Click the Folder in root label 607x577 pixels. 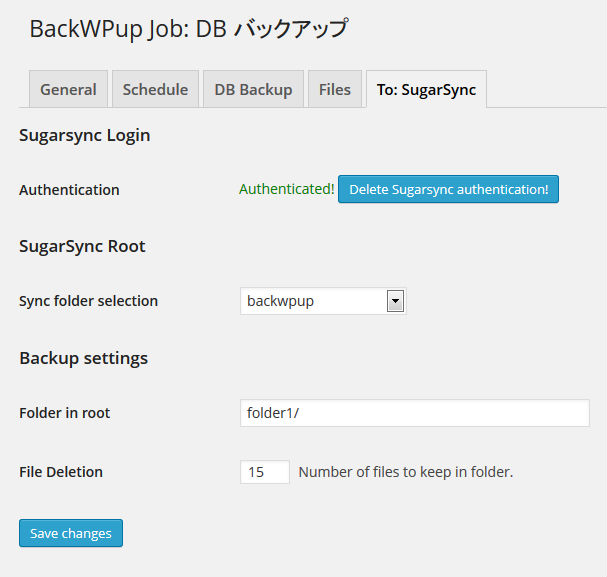pos(65,413)
